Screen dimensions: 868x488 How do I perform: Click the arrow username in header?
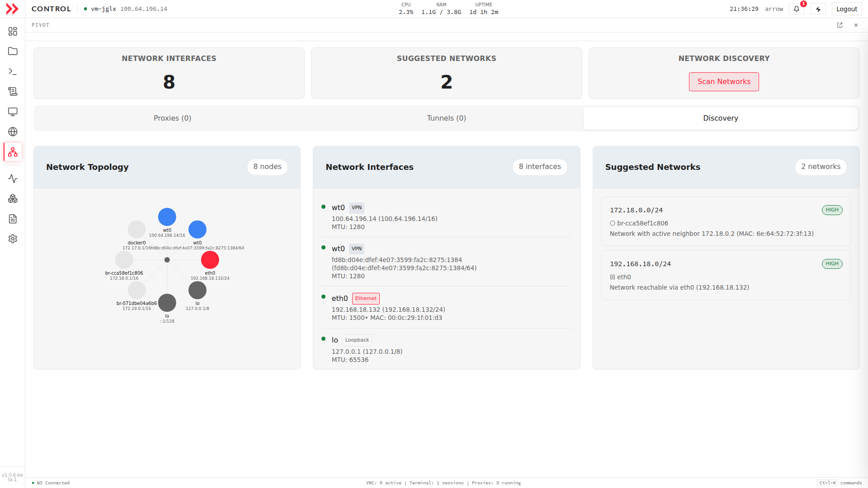[x=774, y=9]
